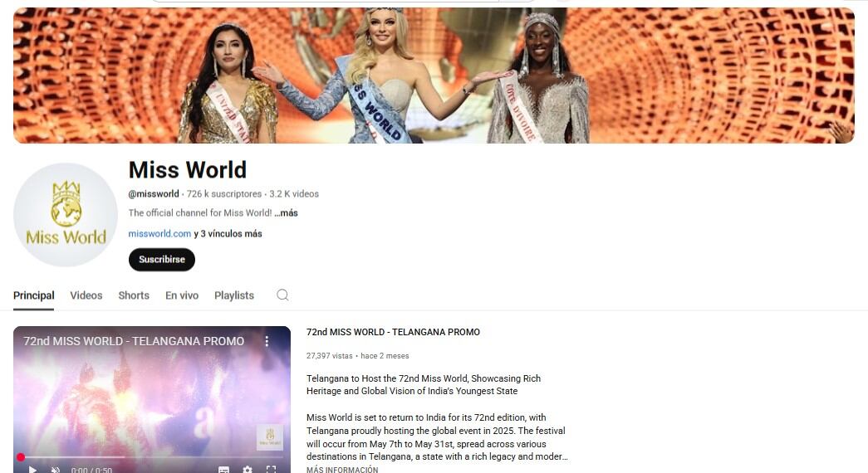Switch to the Videos tab
Viewport: 868px width, 473px height.
click(86, 295)
